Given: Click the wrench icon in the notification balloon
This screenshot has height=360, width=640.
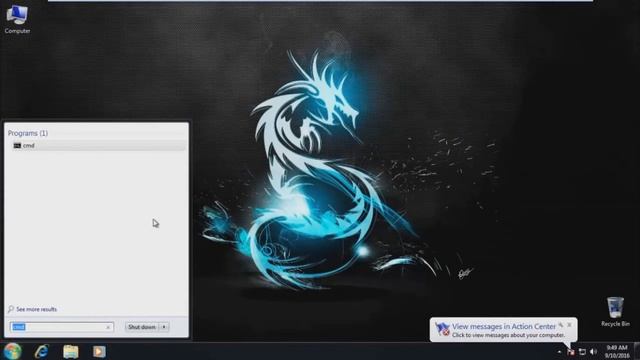Looking at the screenshot, I should click(x=561, y=325).
